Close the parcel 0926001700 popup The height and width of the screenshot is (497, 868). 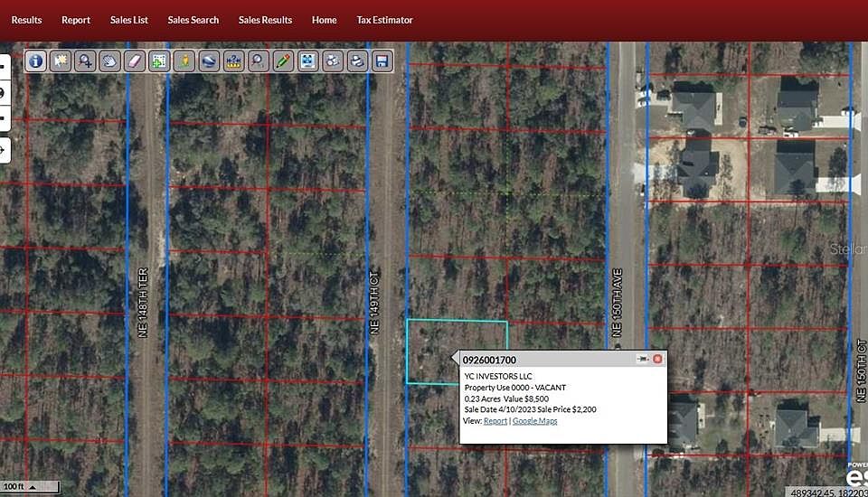[x=657, y=359]
